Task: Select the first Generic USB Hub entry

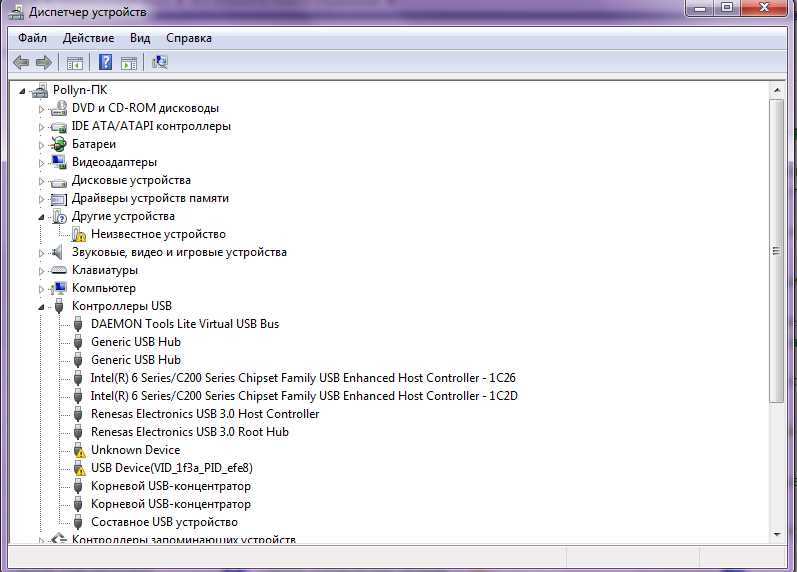Action: pyautogui.click(x=136, y=342)
